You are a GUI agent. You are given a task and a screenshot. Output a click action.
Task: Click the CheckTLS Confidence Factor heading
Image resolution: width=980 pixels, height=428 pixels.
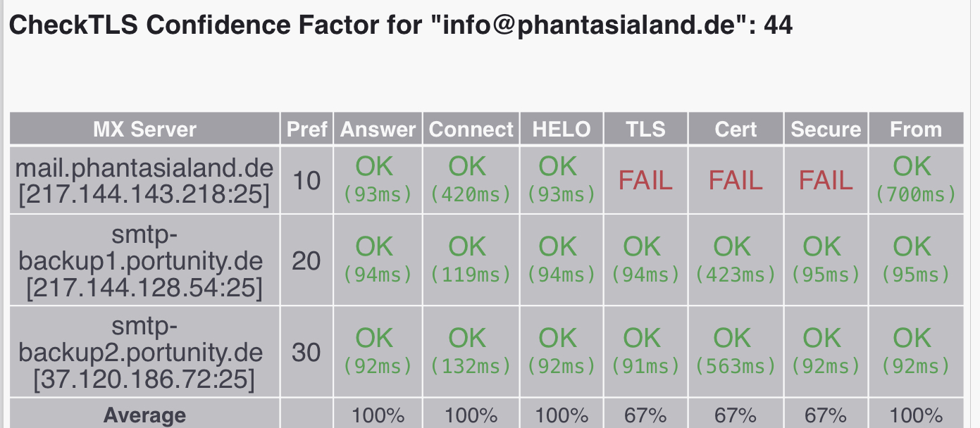pyautogui.click(x=401, y=25)
